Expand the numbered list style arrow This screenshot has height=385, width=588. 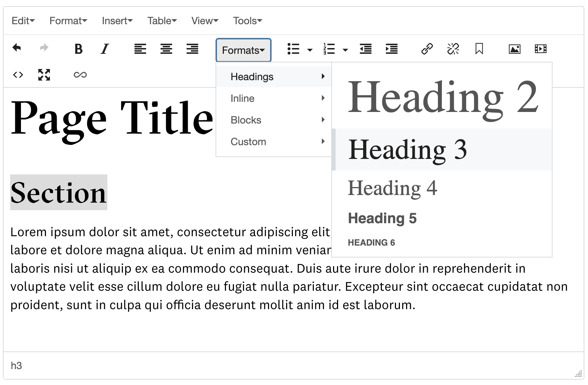pos(346,50)
